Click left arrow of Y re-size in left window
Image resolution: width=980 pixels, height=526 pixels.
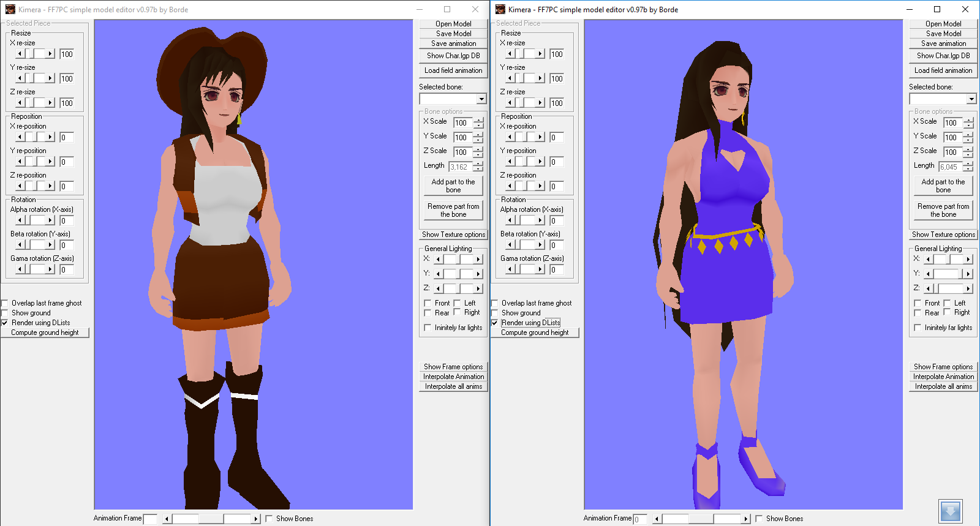20,78
